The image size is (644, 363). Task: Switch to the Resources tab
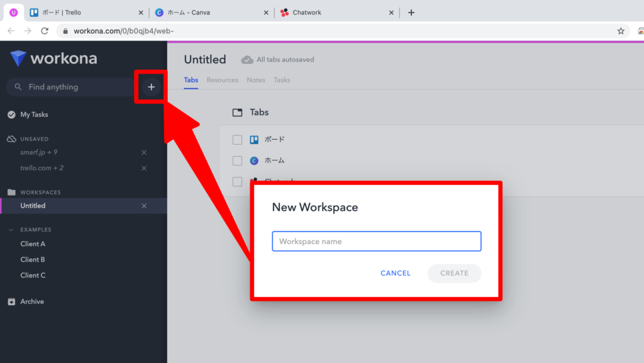click(222, 80)
